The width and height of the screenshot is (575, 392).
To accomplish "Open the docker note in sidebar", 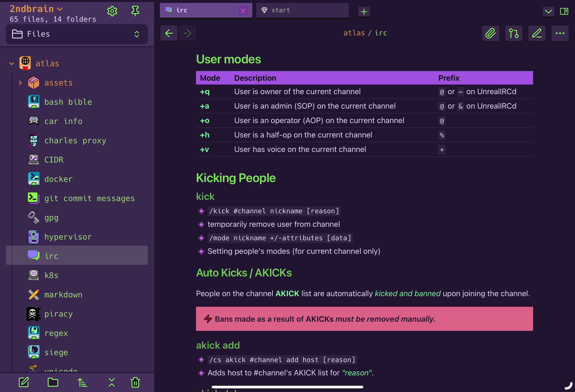I will click(58, 179).
